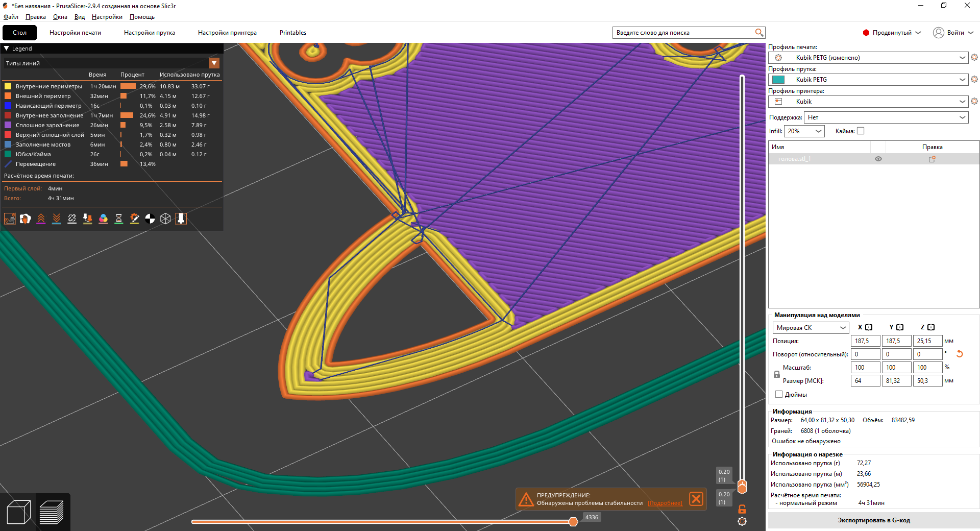Toggle custom G-code gear and pencil icon
The image size is (980, 531).
click(x=134, y=219)
